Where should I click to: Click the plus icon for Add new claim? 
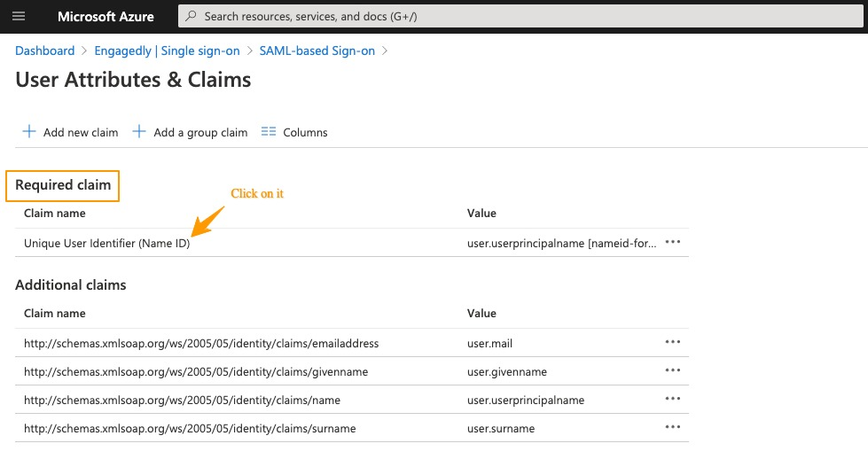[x=28, y=132]
